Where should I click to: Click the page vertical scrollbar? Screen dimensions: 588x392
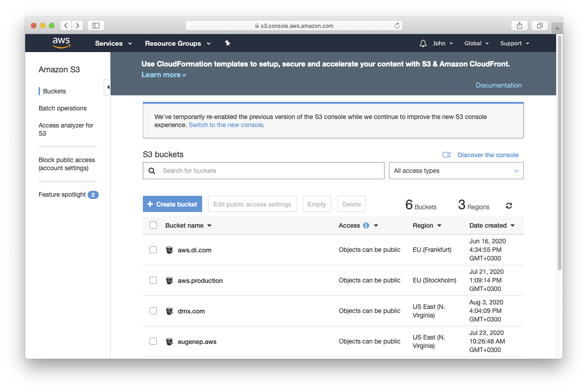(x=560, y=153)
